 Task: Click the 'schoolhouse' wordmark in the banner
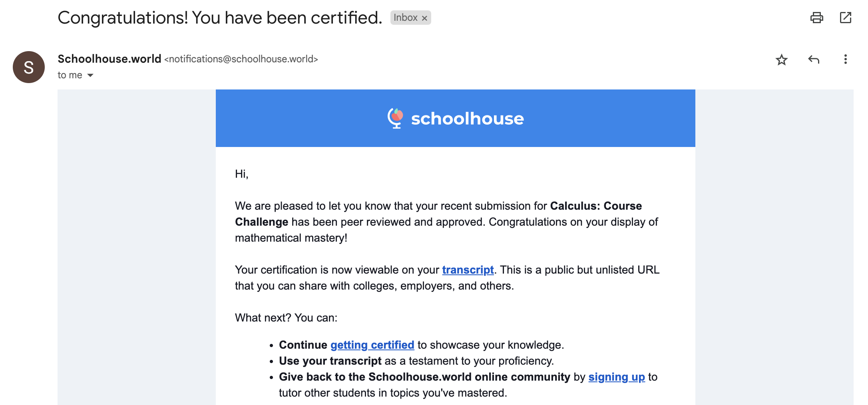tap(467, 119)
